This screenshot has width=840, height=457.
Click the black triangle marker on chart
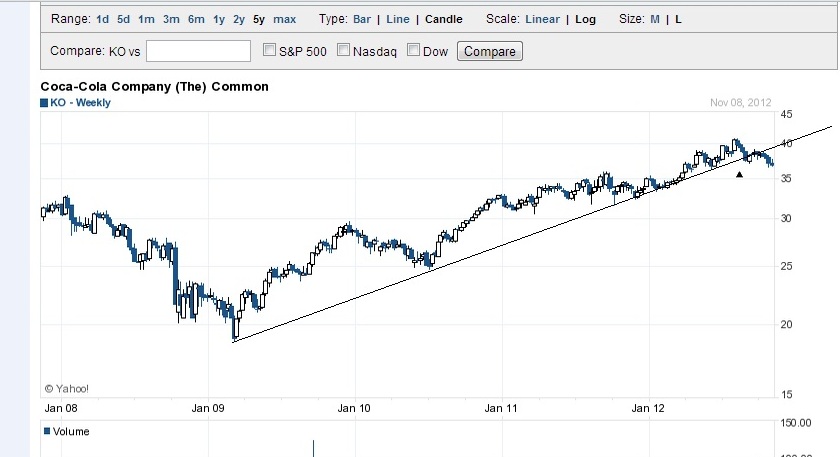click(739, 174)
